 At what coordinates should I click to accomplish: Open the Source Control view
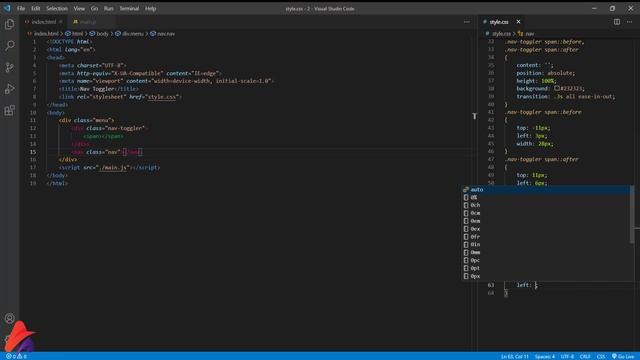coord(9,67)
